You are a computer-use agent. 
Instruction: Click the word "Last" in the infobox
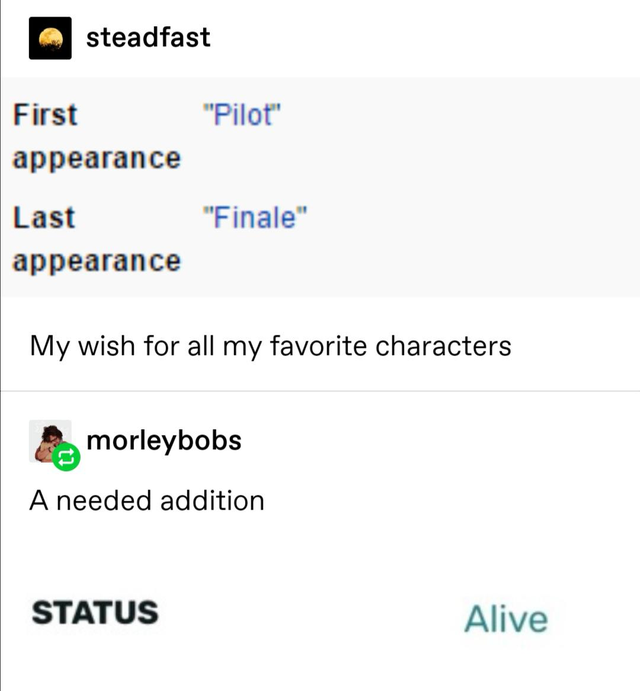(x=44, y=217)
